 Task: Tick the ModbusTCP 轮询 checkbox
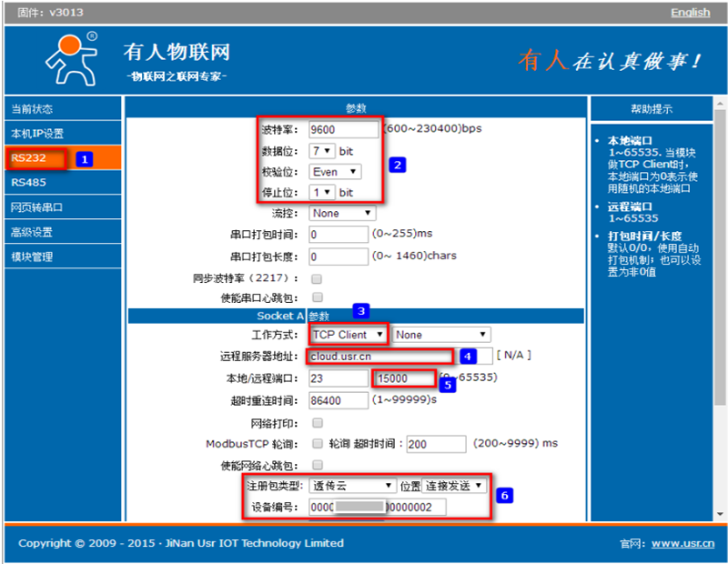pyautogui.click(x=317, y=443)
